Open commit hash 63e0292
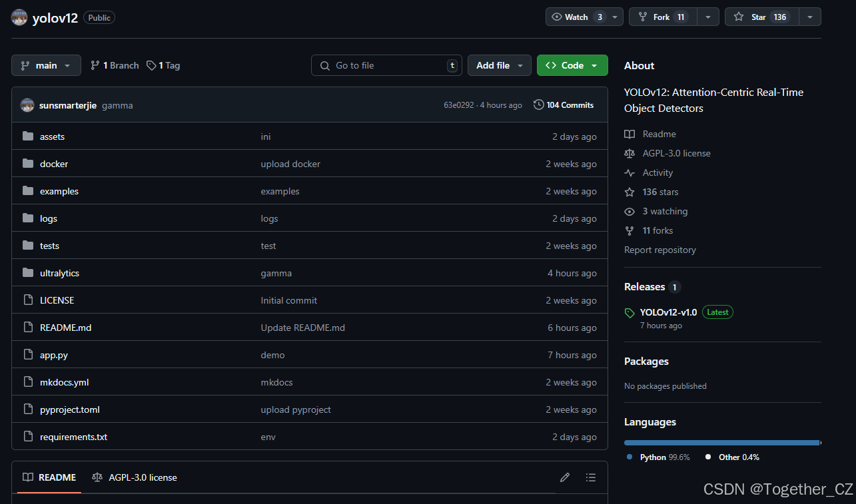 tap(459, 105)
